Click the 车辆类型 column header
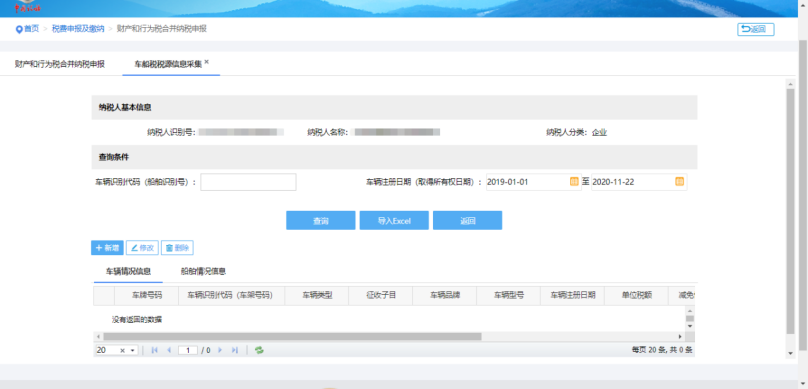This screenshot has width=808, height=389. coord(316,295)
